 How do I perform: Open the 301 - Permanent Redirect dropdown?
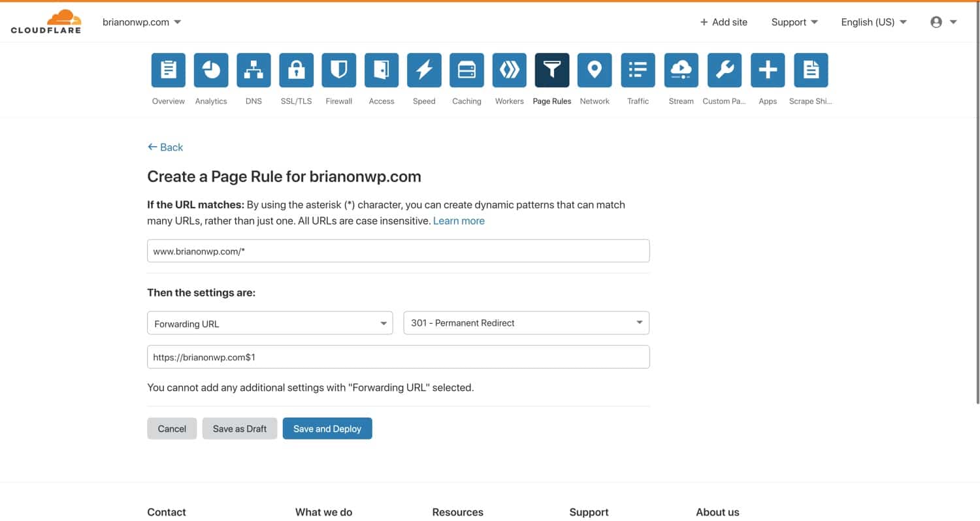point(526,323)
